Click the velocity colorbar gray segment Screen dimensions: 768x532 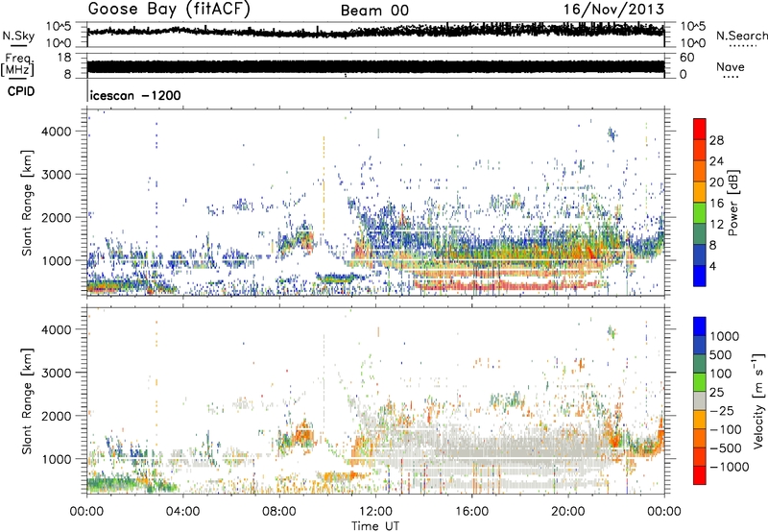pyautogui.click(x=700, y=400)
